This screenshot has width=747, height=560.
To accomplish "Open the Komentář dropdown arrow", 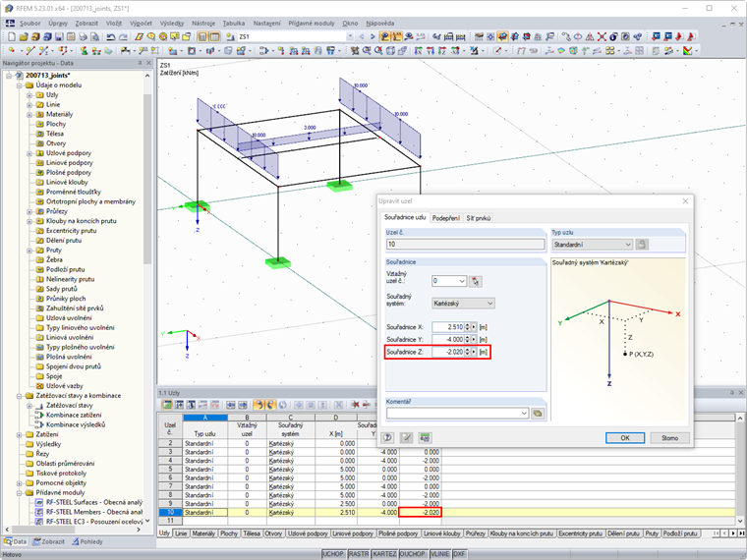I will coord(524,413).
